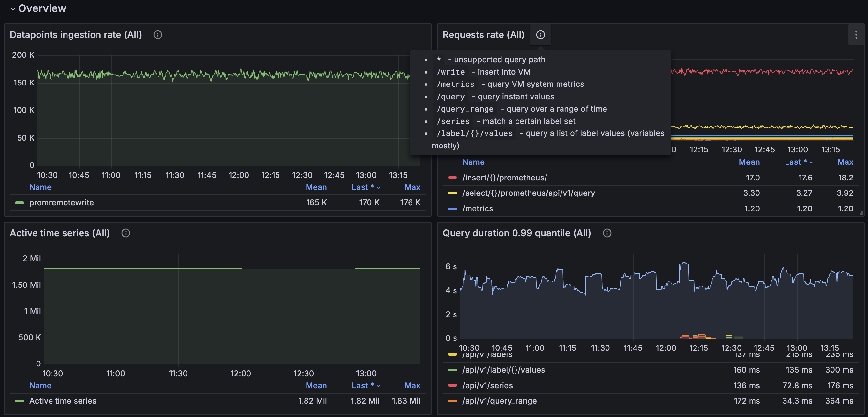The height and width of the screenshot is (417, 868).
Task: Toggle /api/v1/series legend item
Action: (x=487, y=386)
